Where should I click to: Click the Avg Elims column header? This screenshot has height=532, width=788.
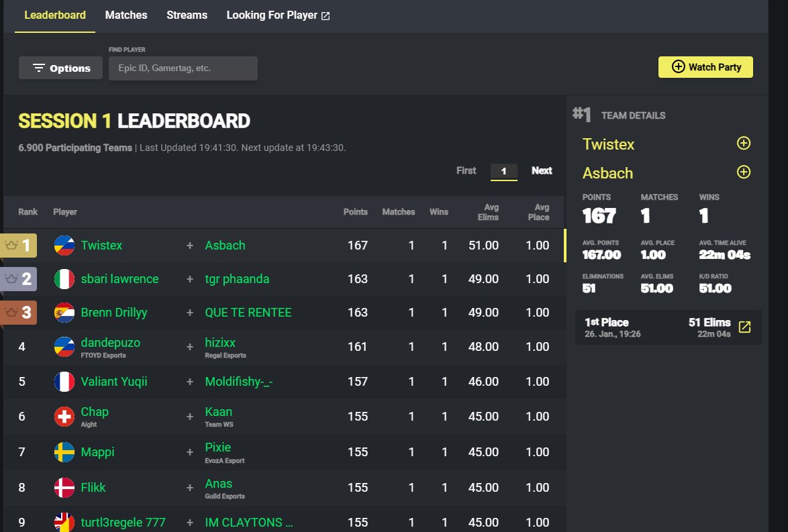click(x=488, y=212)
